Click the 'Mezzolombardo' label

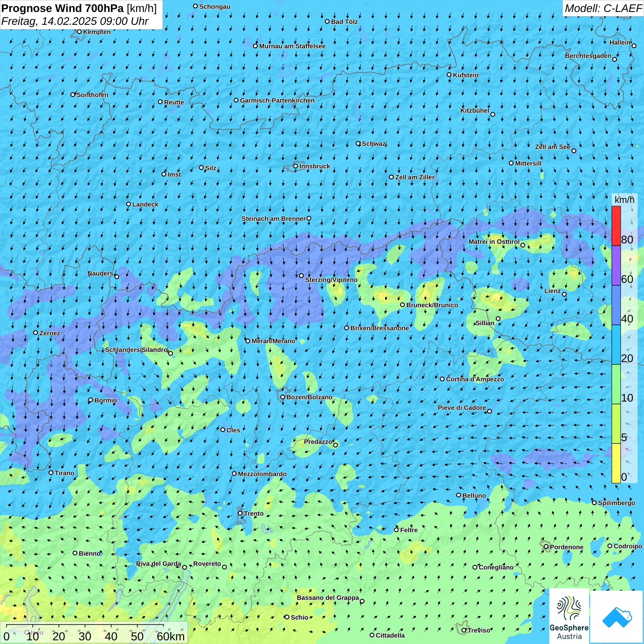pos(262,474)
